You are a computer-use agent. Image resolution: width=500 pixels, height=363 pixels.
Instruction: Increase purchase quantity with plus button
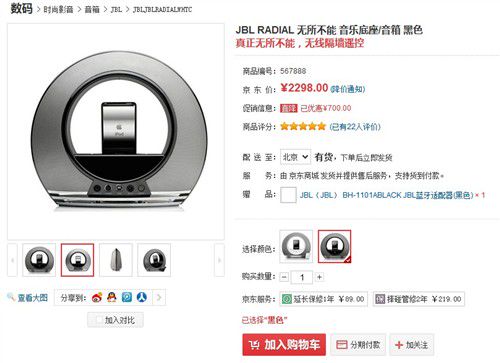319,277
